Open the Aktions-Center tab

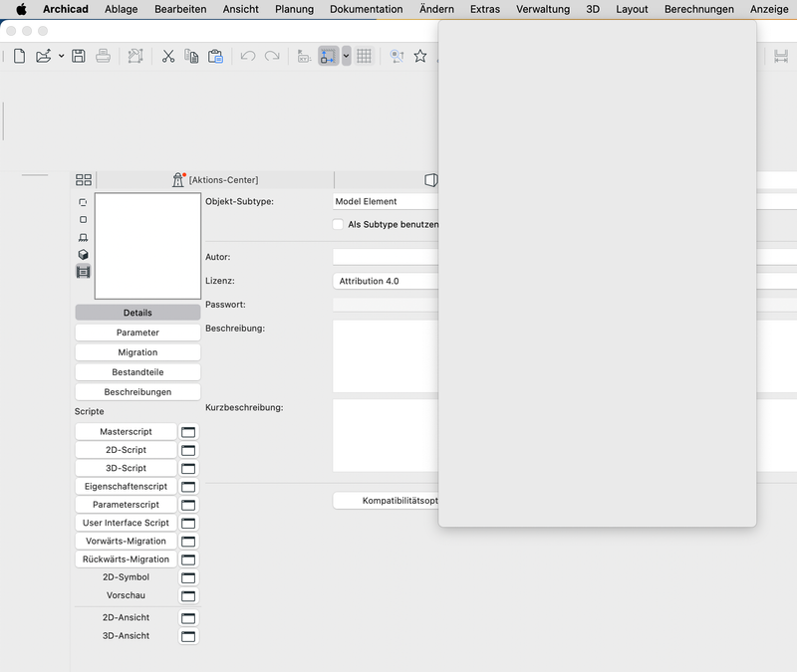(215, 180)
